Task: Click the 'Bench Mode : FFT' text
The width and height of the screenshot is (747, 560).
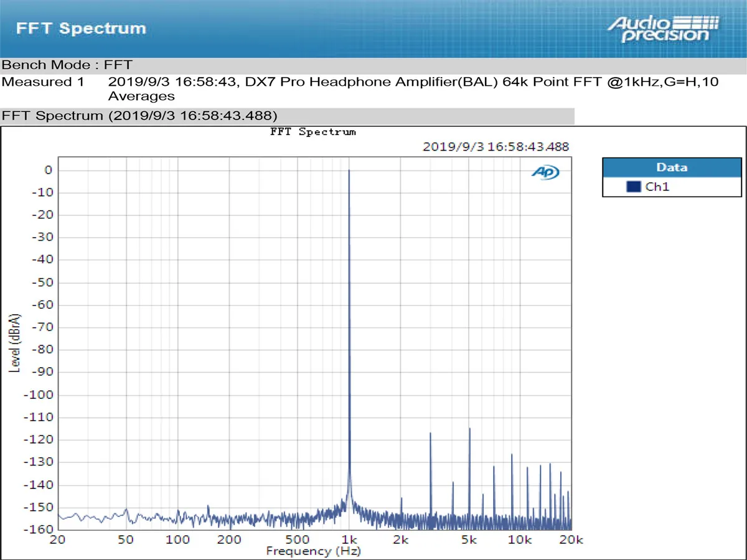Action: tap(67, 65)
